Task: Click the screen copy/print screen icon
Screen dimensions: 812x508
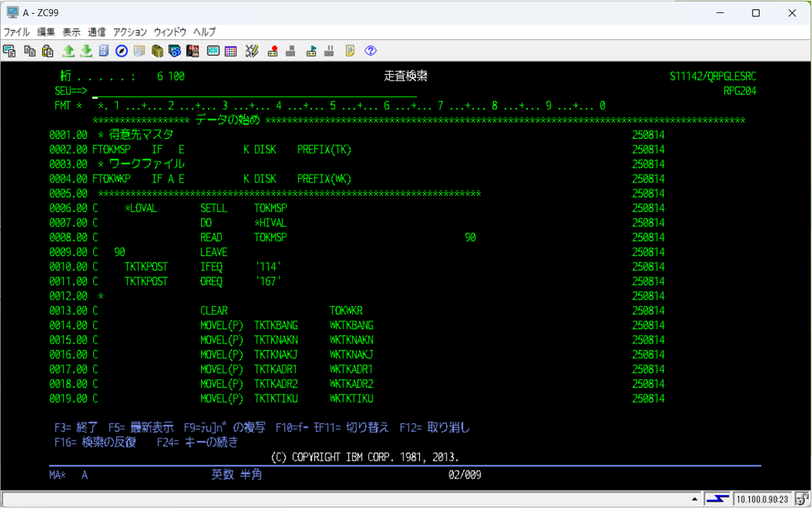Action: coord(9,51)
